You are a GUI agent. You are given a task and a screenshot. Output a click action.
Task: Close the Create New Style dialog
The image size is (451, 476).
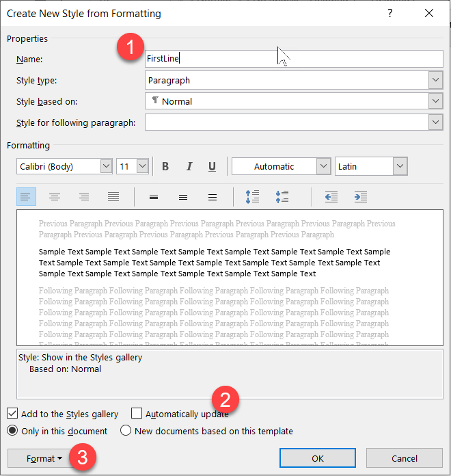pos(429,13)
